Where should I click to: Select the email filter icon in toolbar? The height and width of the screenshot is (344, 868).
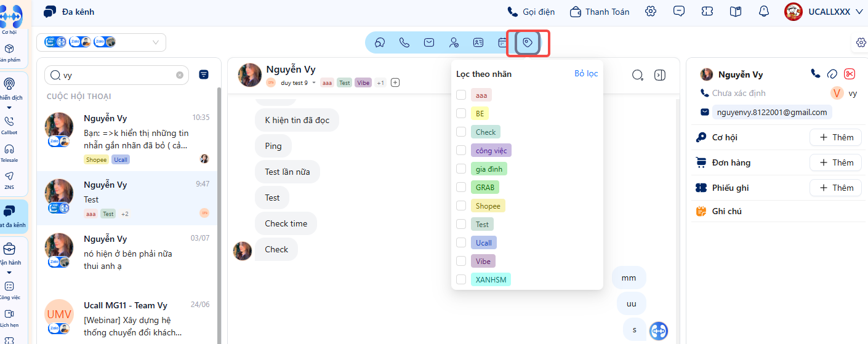[x=429, y=42]
